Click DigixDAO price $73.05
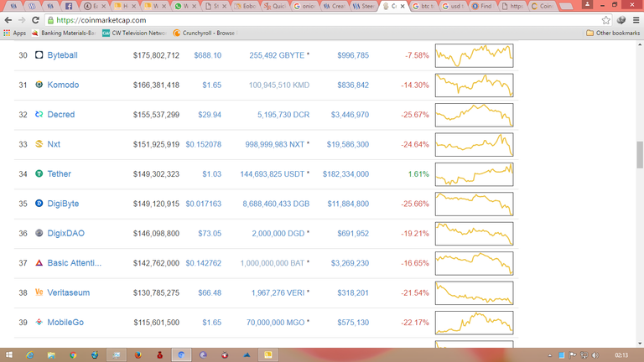Viewport: 644px width, 362px height. coord(210,233)
